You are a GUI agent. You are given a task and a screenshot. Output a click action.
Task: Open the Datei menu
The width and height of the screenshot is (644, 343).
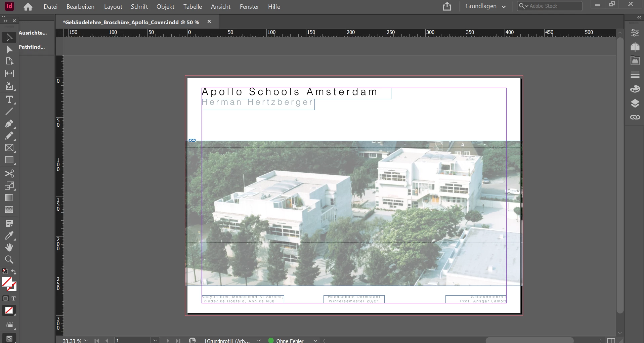click(50, 6)
